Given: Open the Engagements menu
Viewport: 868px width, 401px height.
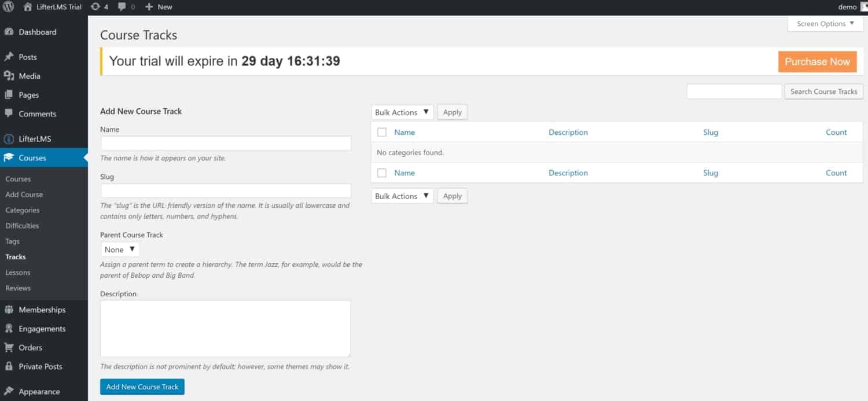Looking at the screenshot, I should [x=42, y=329].
